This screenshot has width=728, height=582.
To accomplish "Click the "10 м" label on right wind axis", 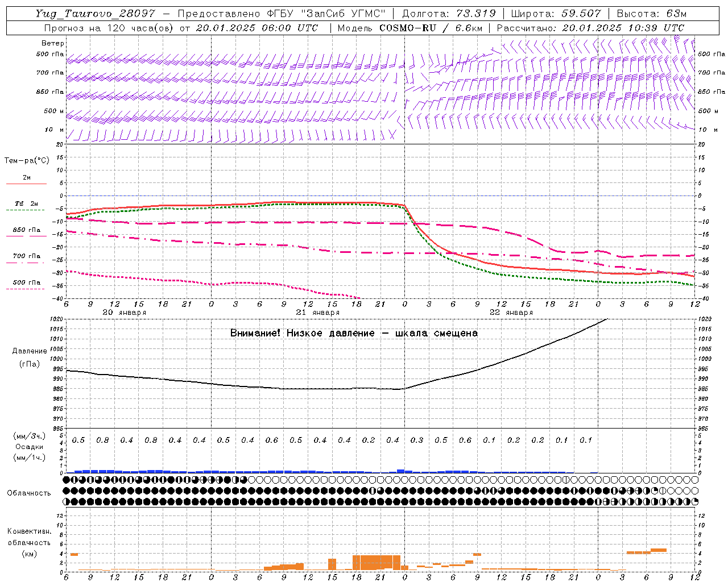I will [x=707, y=130].
